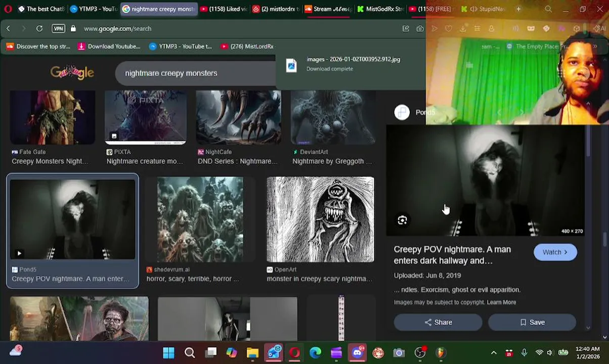Viewport: 609px width, 364px height.
Task: Open the downloaded images jpg file entry
Action: point(351,64)
